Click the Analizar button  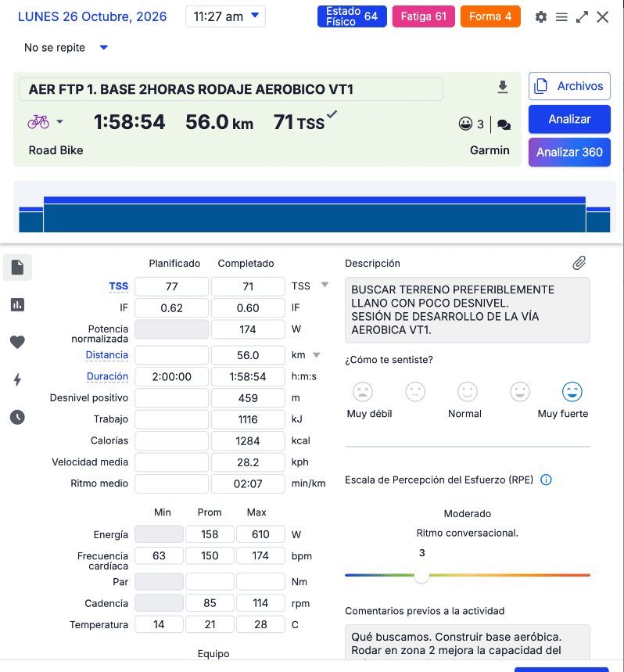(569, 119)
